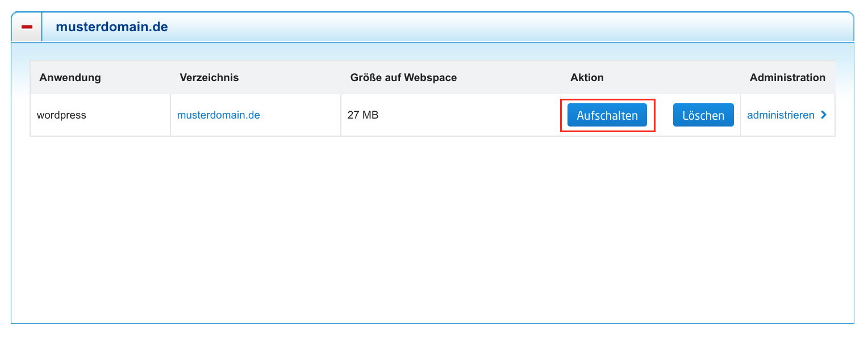Open the administrieren link
This screenshot has width=868, height=337.
[781, 115]
